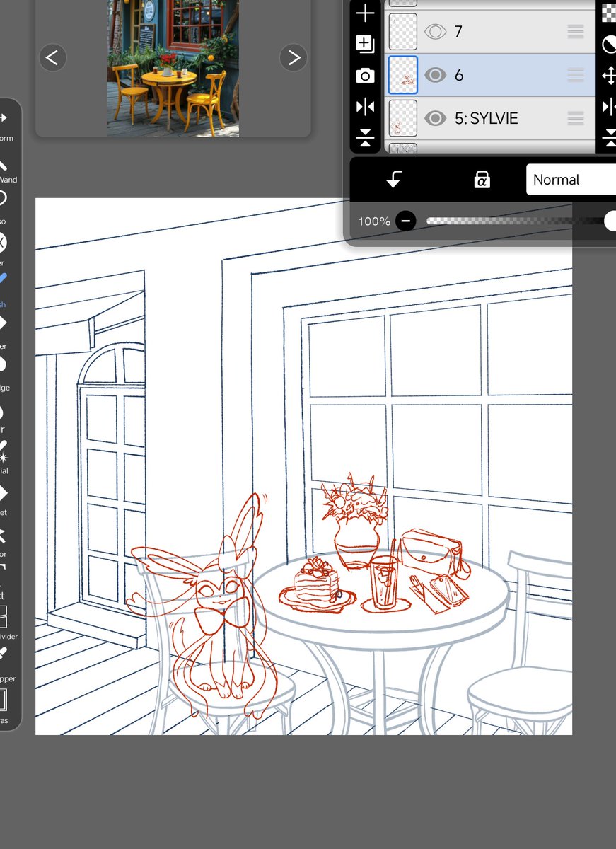Add a new layer with plus icon
This screenshot has width=616, height=849.
[365, 13]
